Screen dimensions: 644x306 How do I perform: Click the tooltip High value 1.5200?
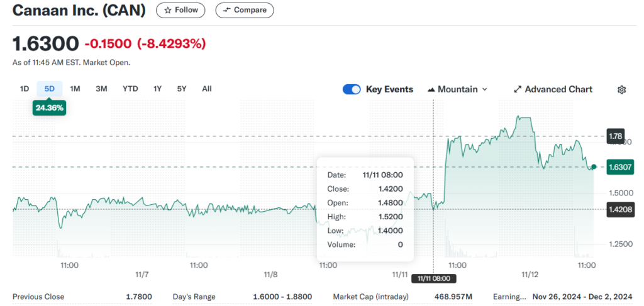[x=391, y=217]
